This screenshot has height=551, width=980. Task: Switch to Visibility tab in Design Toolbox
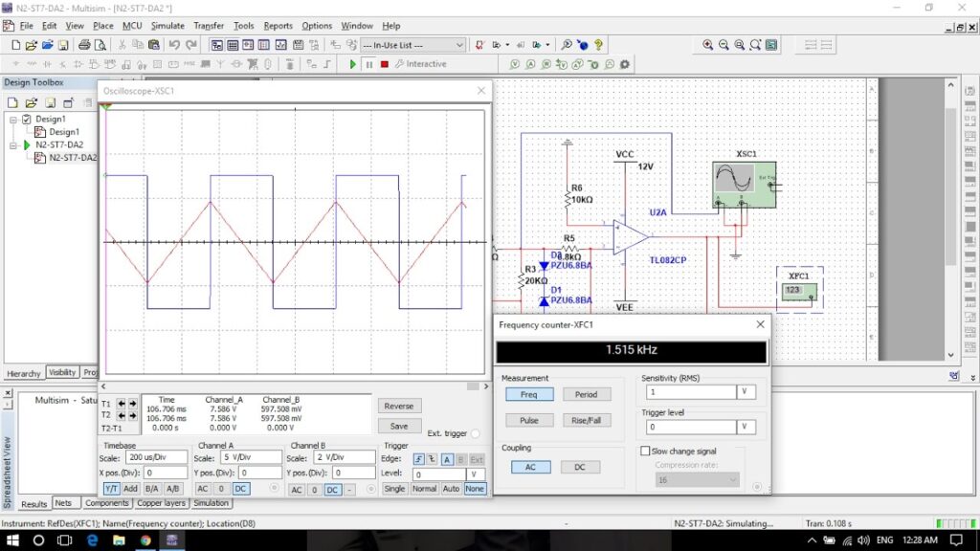tap(62, 372)
